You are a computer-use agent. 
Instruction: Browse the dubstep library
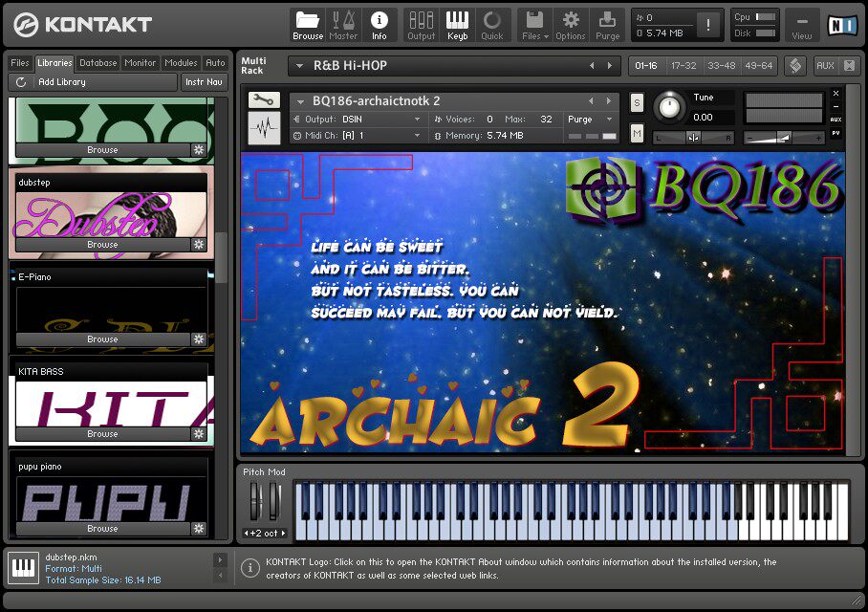click(102, 244)
